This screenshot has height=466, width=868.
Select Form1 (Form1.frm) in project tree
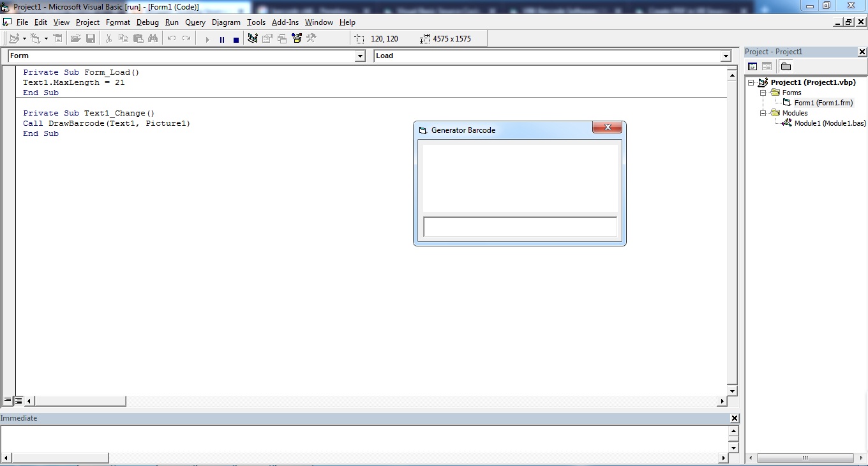pyautogui.click(x=823, y=103)
